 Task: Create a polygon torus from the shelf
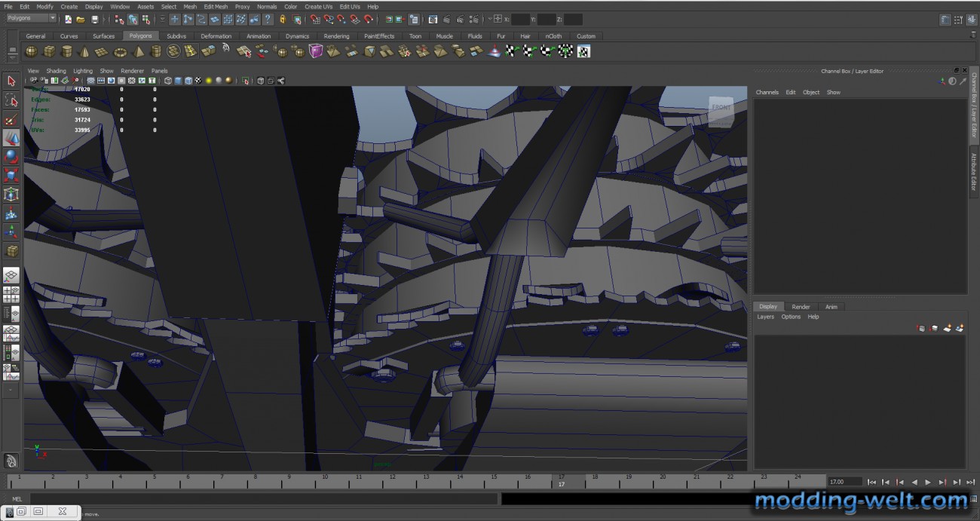coord(120,51)
